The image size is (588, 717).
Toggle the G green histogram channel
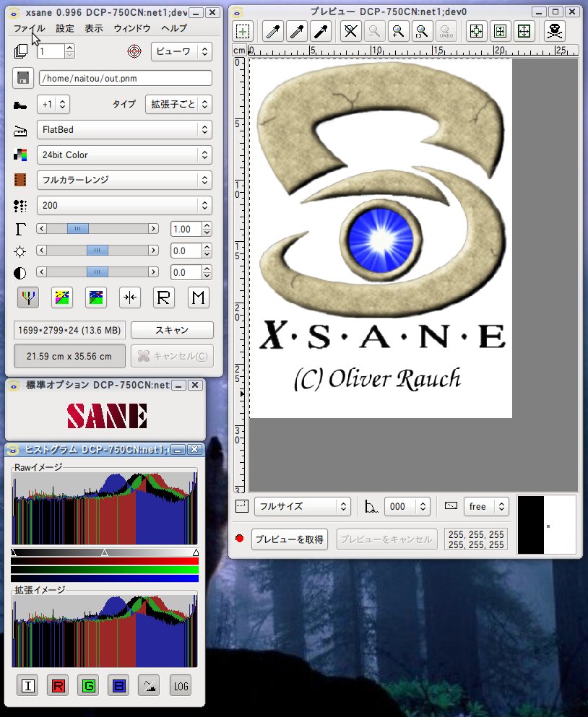point(89,686)
